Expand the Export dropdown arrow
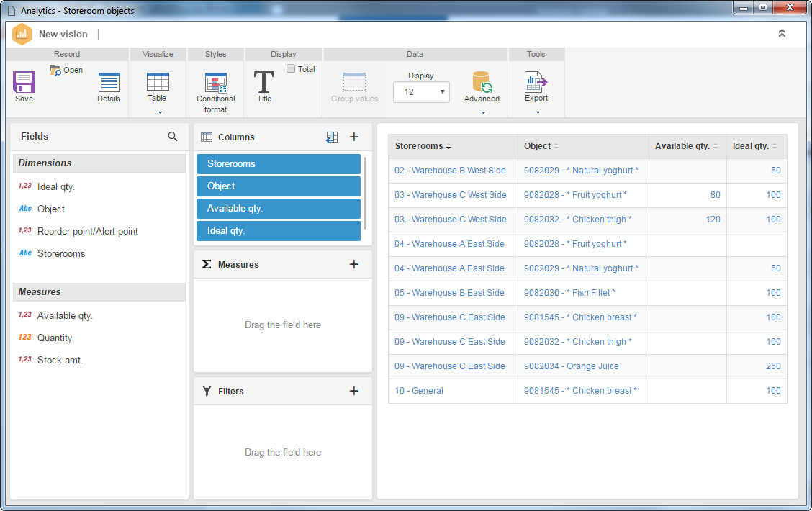 pyautogui.click(x=538, y=112)
